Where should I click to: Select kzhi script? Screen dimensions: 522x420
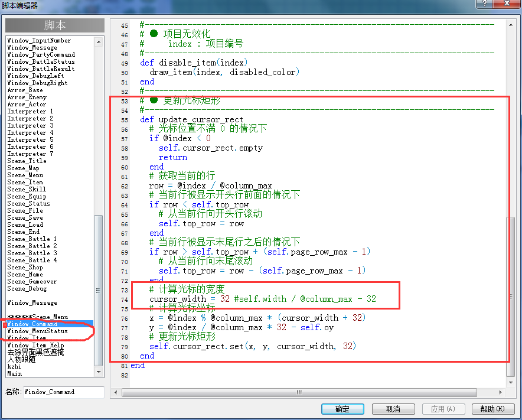(14, 366)
